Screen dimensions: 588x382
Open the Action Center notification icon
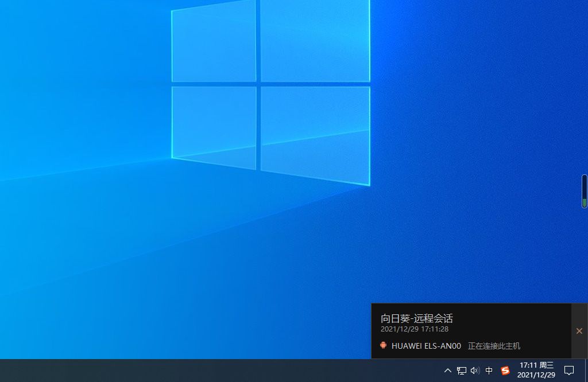click(569, 371)
